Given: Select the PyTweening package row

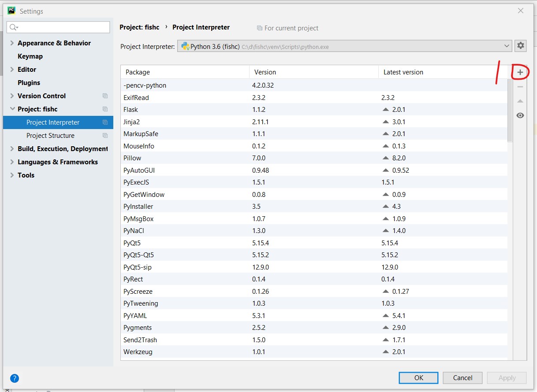Looking at the screenshot, I should click(314, 303).
